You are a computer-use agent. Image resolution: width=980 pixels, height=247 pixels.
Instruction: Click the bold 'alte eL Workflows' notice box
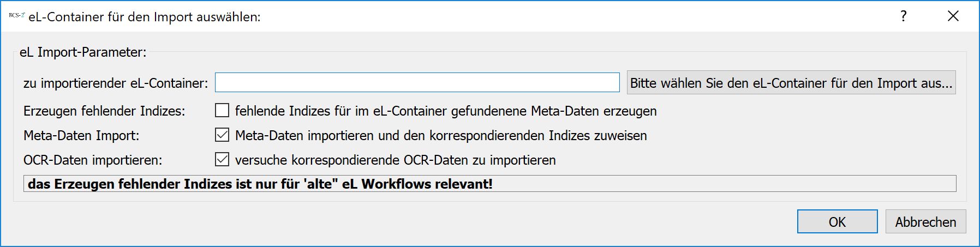point(490,184)
